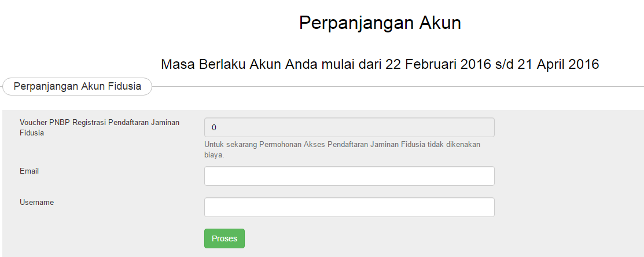Submit the form with Proses button
The height and width of the screenshot is (257, 644).
click(x=225, y=238)
